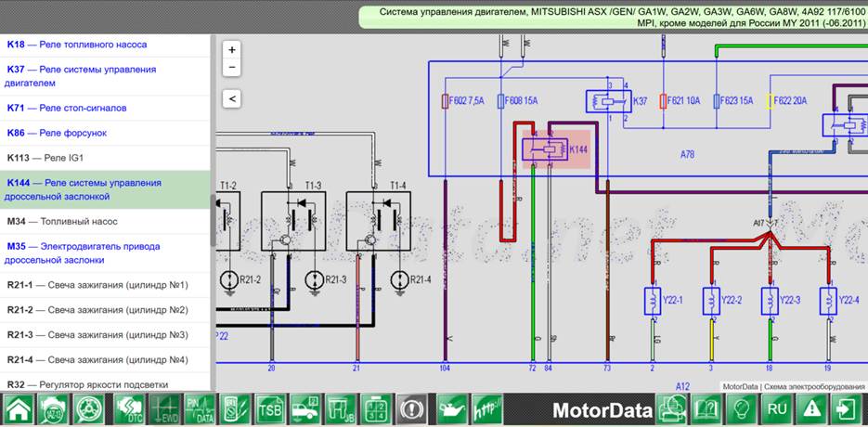This screenshot has width=868, height=427.
Task: Click the exit door icon
Action: coord(849,410)
